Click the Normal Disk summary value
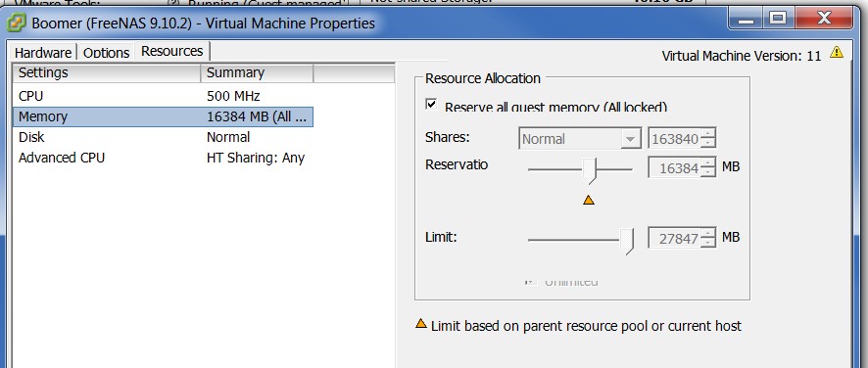The width and height of the screenshot is (868, 368). tap(228, 137)
